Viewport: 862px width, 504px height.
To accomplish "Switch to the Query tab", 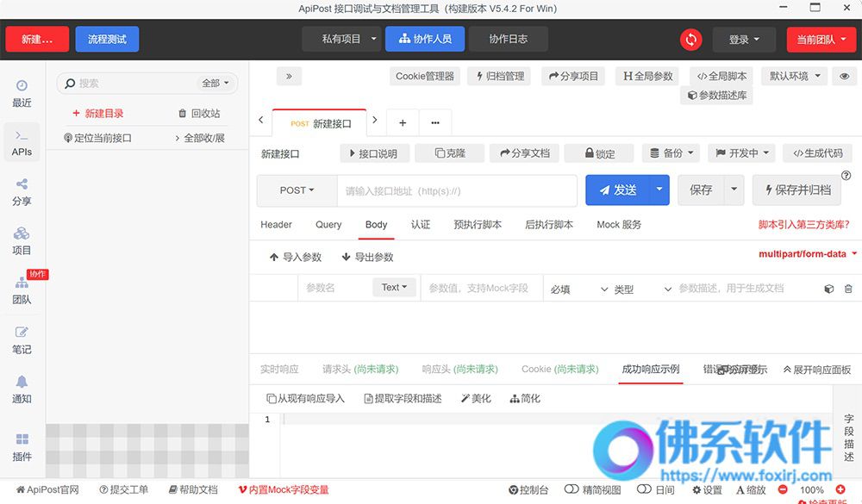I will (328, 224).
